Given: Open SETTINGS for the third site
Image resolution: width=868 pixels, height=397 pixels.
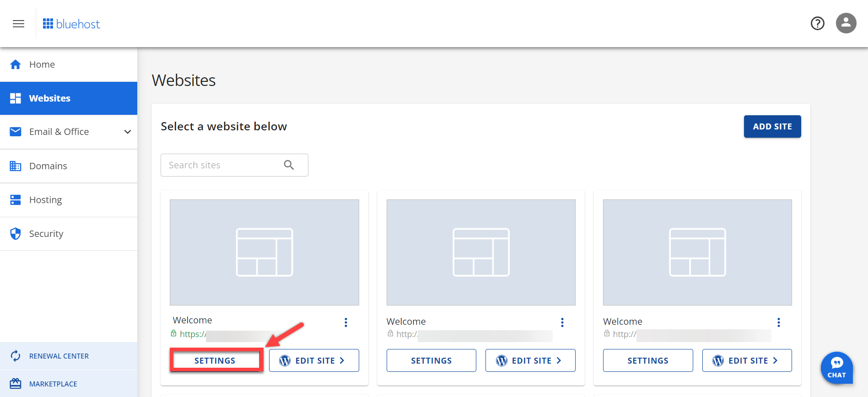Looking at the screenshot, I should coord(648,360).
